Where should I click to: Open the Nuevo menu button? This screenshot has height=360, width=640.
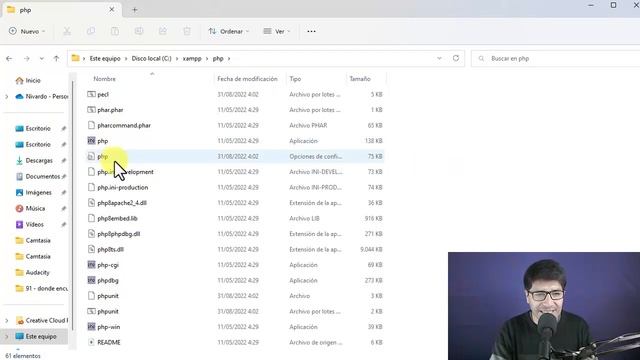point(27,31)
